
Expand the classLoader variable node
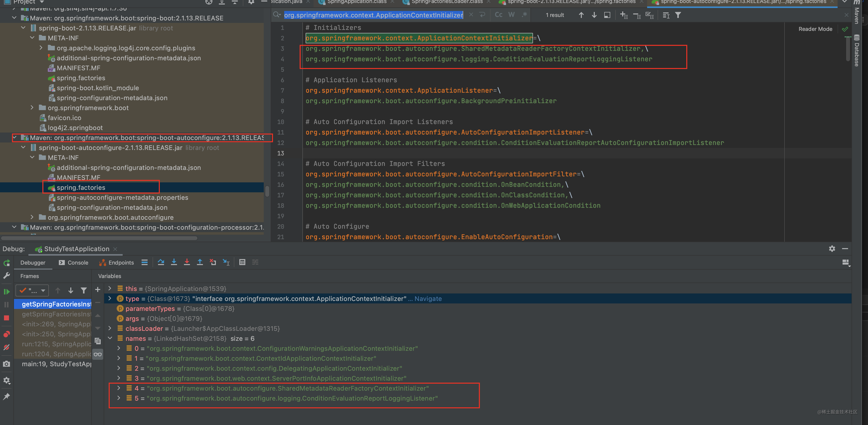110,328
